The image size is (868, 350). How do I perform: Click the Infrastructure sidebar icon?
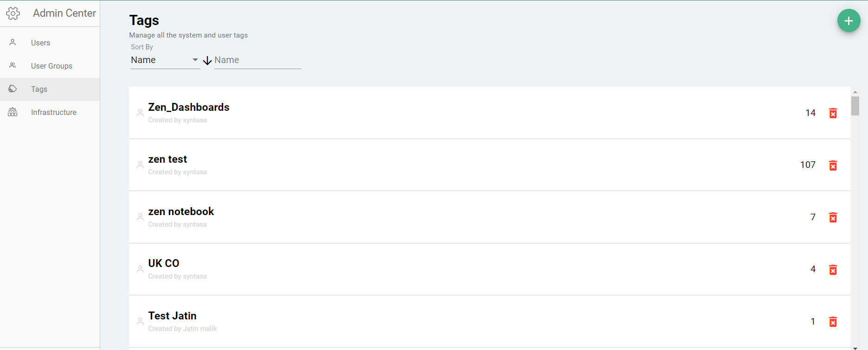[13, 112]
